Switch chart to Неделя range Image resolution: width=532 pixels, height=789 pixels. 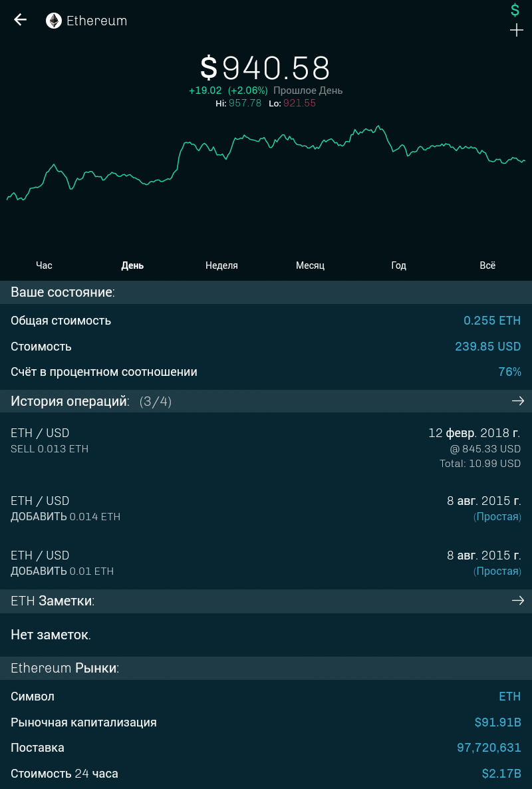(x=221, y=265)
